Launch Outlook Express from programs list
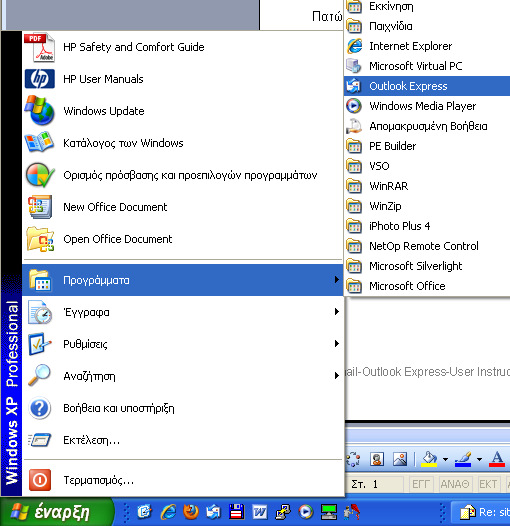The width and height of the screenshot is (510, 526). coord(427,86)
